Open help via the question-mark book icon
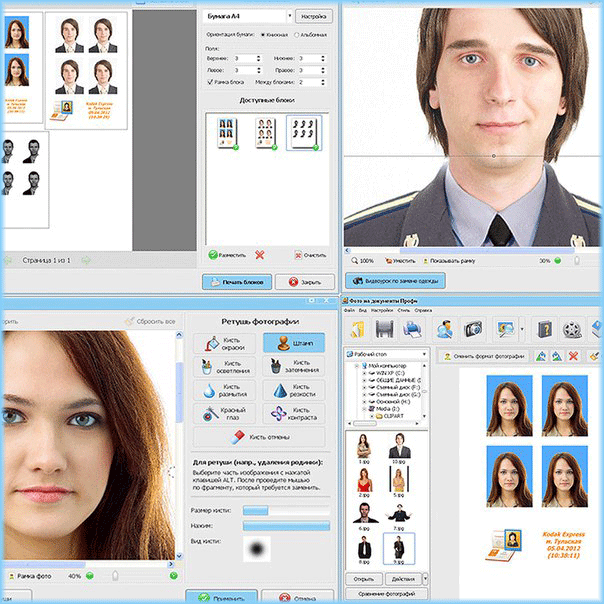 point(545,327)
